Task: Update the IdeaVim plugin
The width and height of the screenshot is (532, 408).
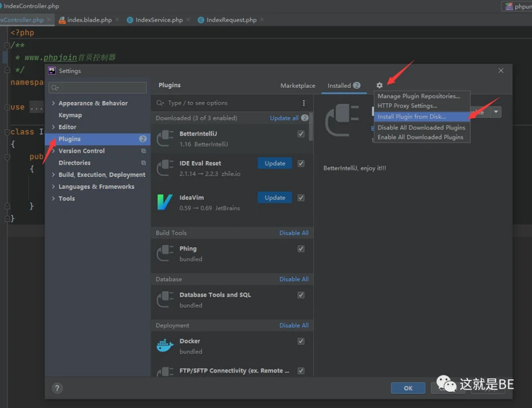Action: point(275,198)
